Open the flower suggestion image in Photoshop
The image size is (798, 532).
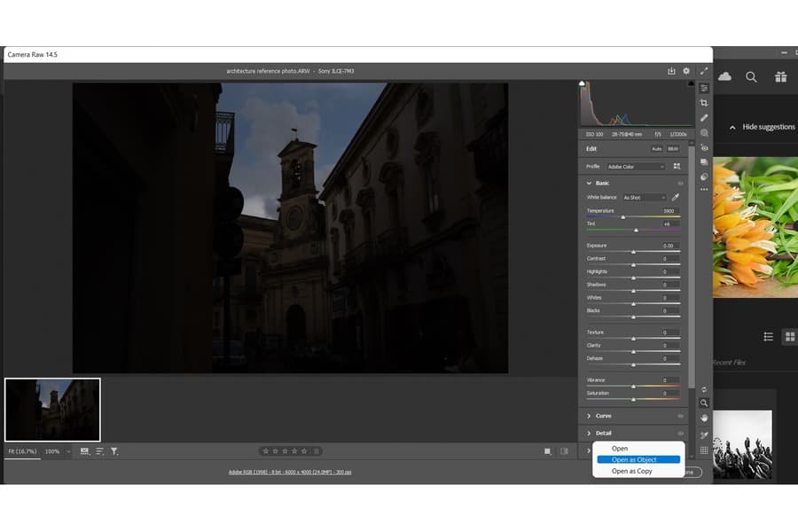click(x=755, y=227)
